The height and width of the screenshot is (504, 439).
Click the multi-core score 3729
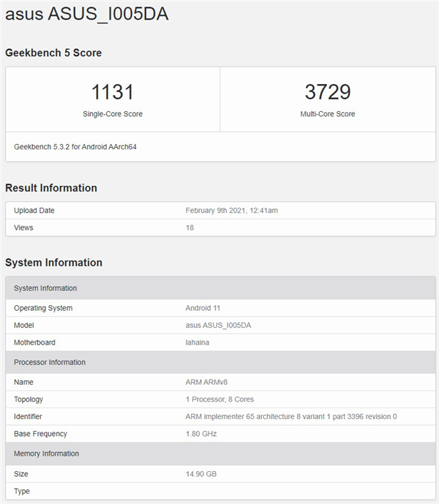click(x=327, y=92)
